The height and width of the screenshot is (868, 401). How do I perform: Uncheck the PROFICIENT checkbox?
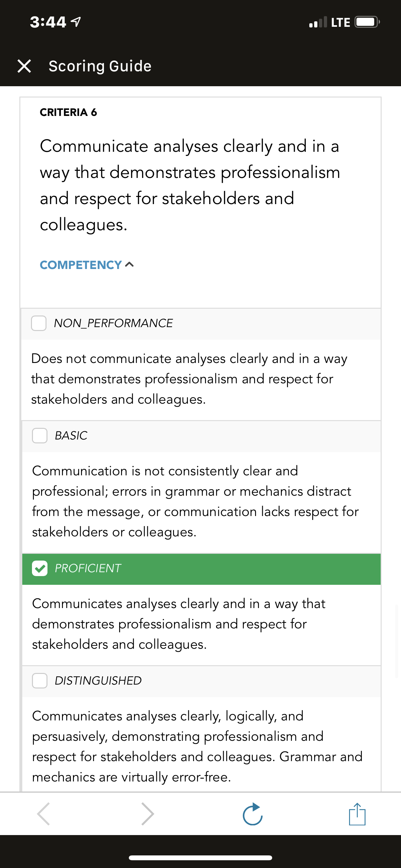(40, 568)
